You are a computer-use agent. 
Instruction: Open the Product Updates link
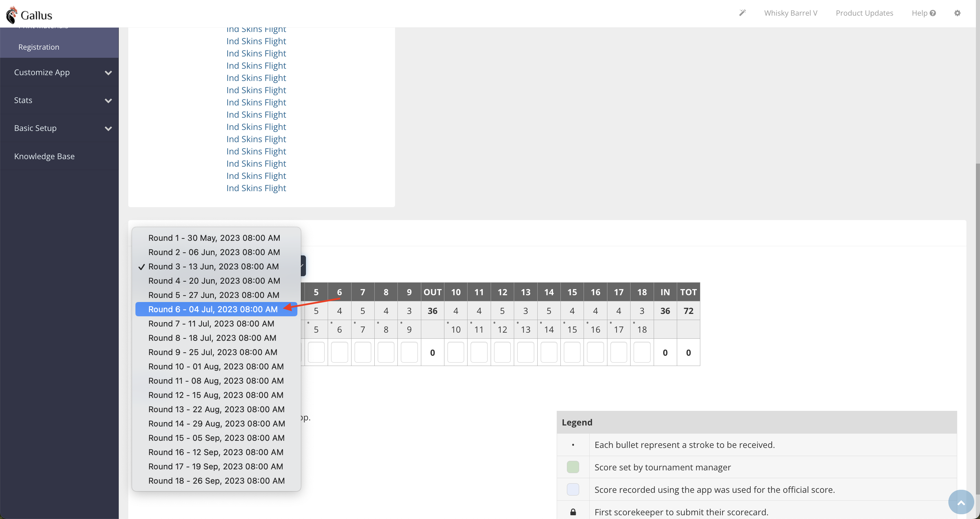tap(864, 13)
